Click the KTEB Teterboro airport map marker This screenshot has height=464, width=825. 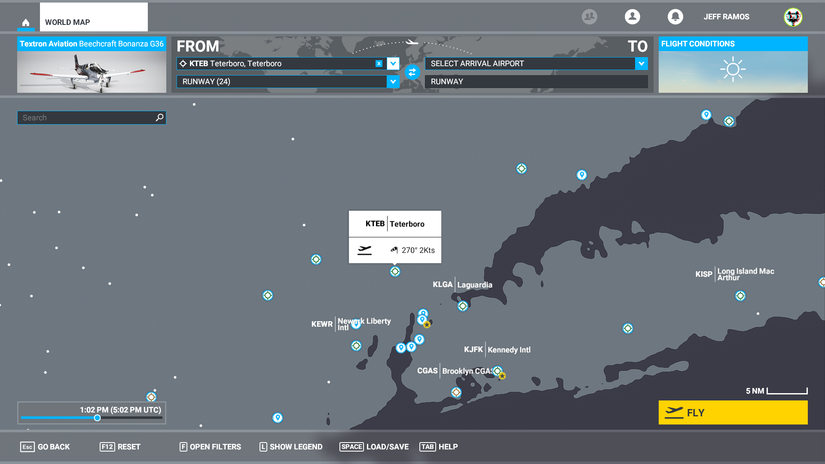click(395, 271)
